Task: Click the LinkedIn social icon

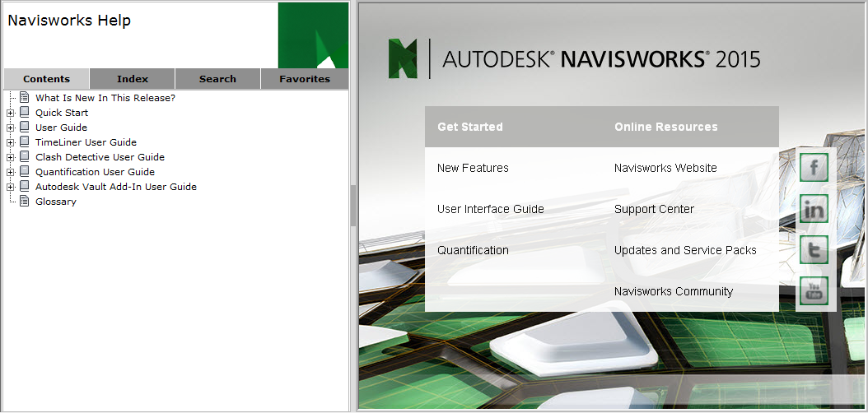Action: click(814, 208)
